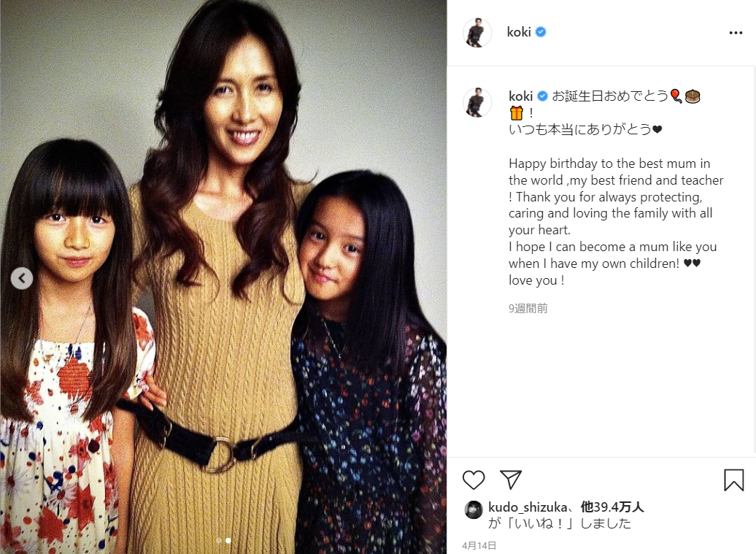Click the verified badge next to koki in the header

click(x=541, y=32)
